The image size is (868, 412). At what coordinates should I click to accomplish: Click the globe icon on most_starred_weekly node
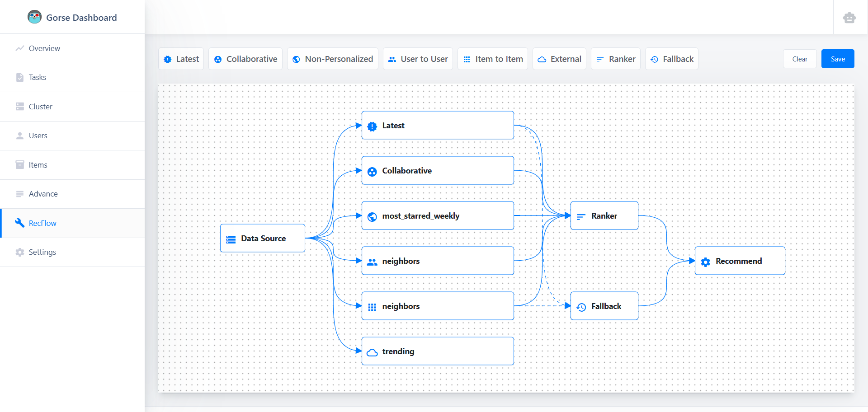click(x=372, y=217)
